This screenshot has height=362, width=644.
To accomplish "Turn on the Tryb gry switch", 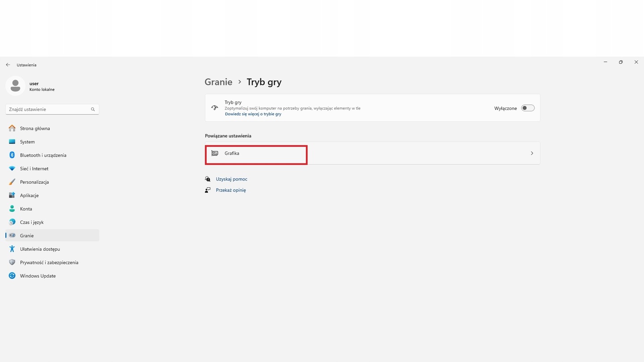I will 528,108.
